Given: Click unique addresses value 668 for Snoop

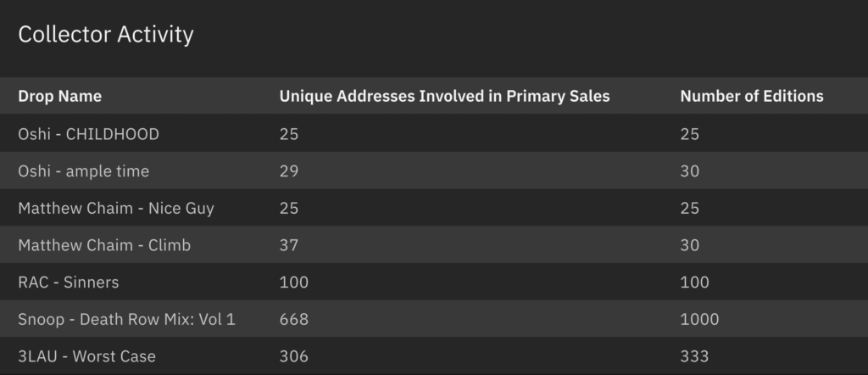Looking at the screenshot, I should (x=294, y=320).
